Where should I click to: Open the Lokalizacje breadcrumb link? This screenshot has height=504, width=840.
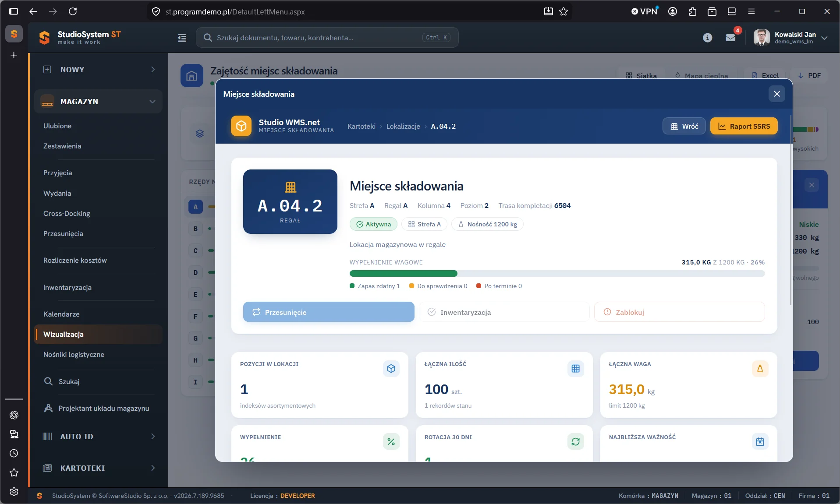point(403,126)
